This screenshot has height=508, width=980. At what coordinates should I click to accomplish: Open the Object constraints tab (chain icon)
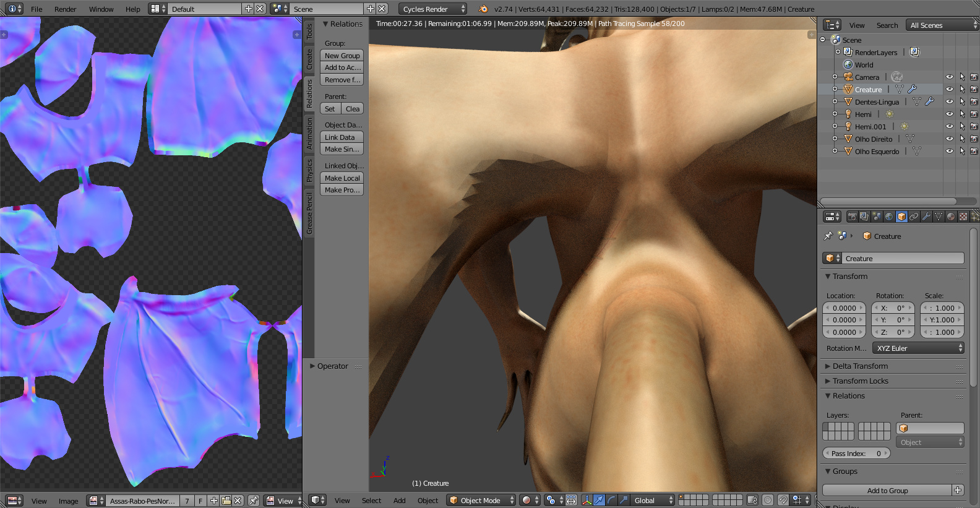coord(914,217)
